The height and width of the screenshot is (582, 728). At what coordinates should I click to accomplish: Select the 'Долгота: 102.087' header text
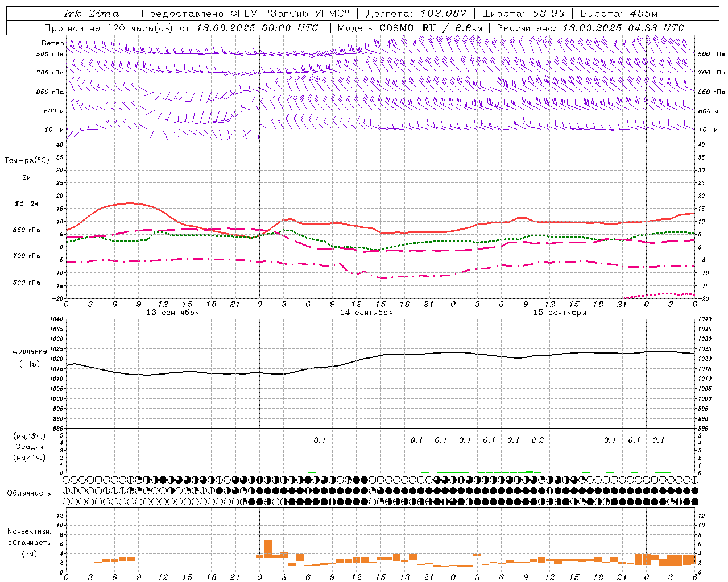(x=416, y=14)
